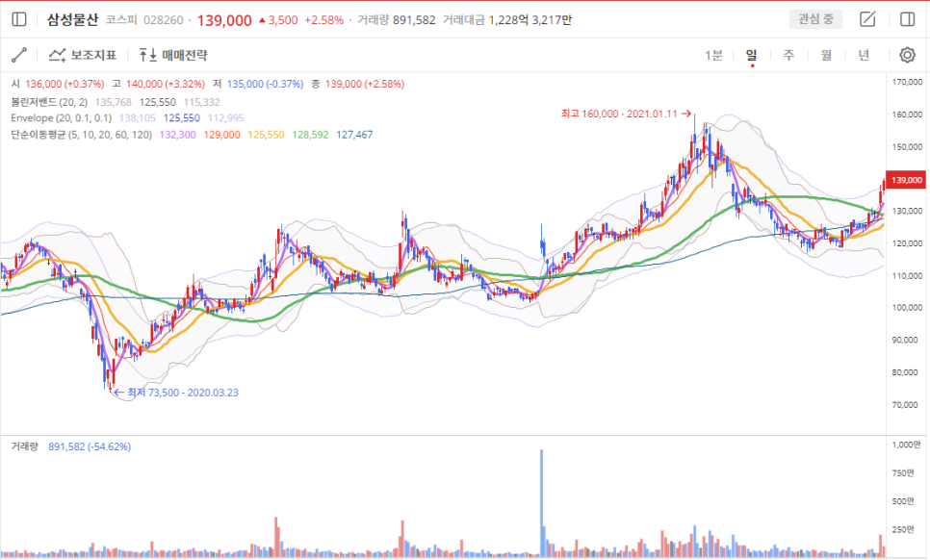The image size is (930, 560).
Task: Click the 종 139,000 (+2.58%) close price
Action: tap(357, 84)
